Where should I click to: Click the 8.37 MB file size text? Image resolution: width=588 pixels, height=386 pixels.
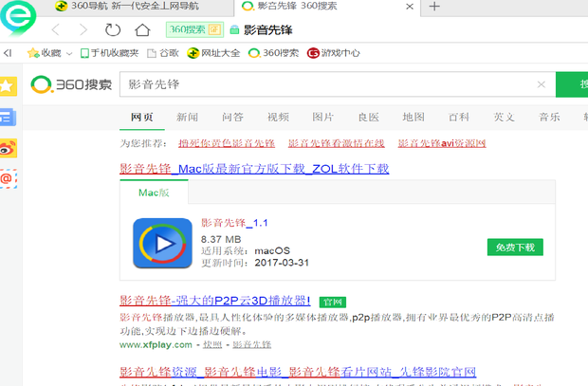[221, 239]
